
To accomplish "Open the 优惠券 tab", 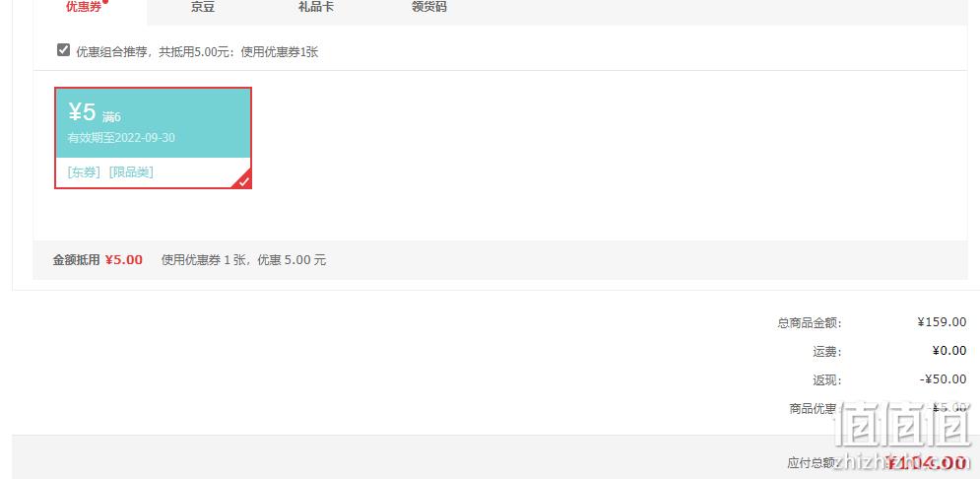I will pyautogui.click(x=84, y=8).
